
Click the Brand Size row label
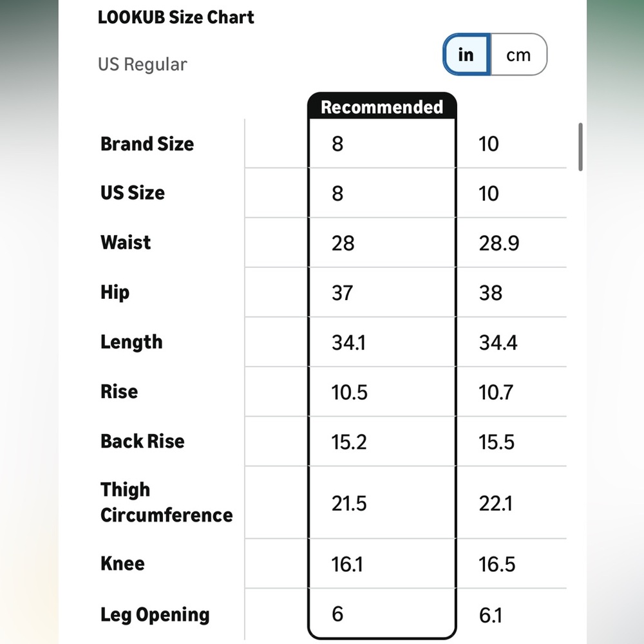(x=147, y=144)
